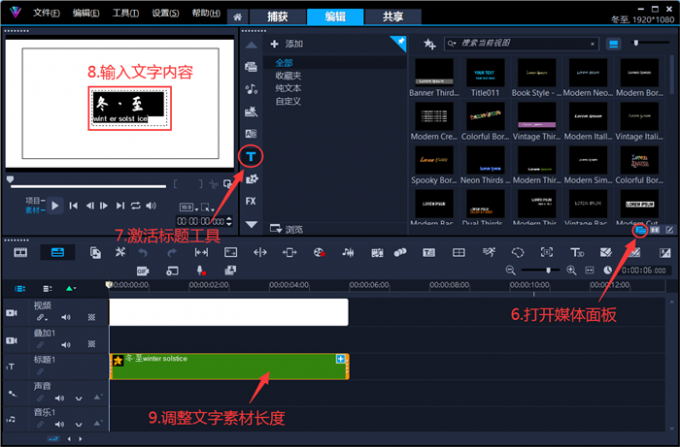Mute the video track speaker icon
The width and height of the screenshot is (680, 447).
66,318
